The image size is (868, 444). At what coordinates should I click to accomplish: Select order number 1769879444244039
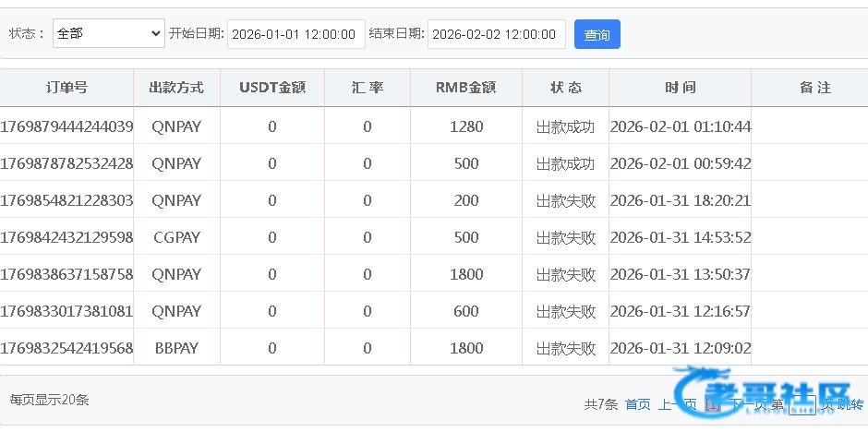click(66, 126)
